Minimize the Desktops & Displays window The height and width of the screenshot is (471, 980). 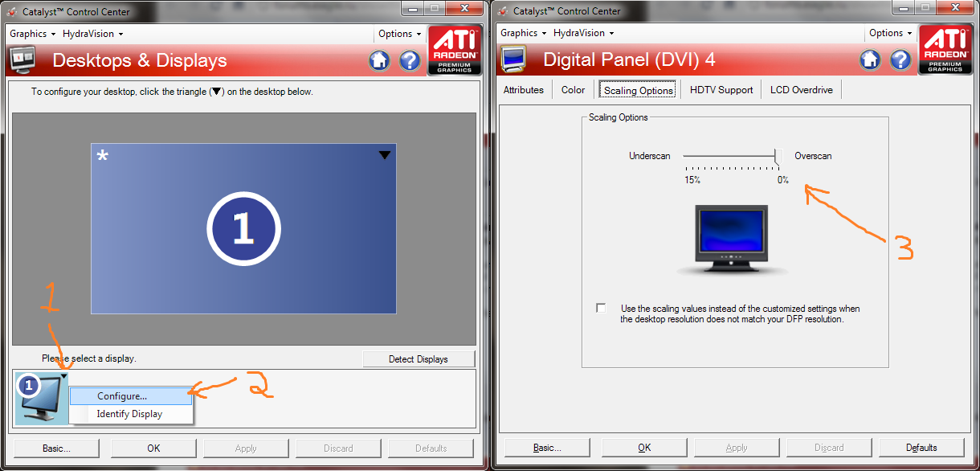(413, 10)
